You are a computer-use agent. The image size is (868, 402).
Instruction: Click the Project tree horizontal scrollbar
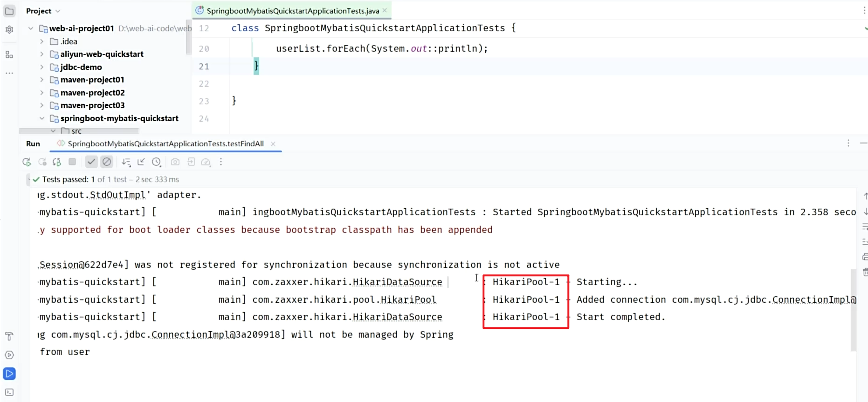[x=79, y=131]
